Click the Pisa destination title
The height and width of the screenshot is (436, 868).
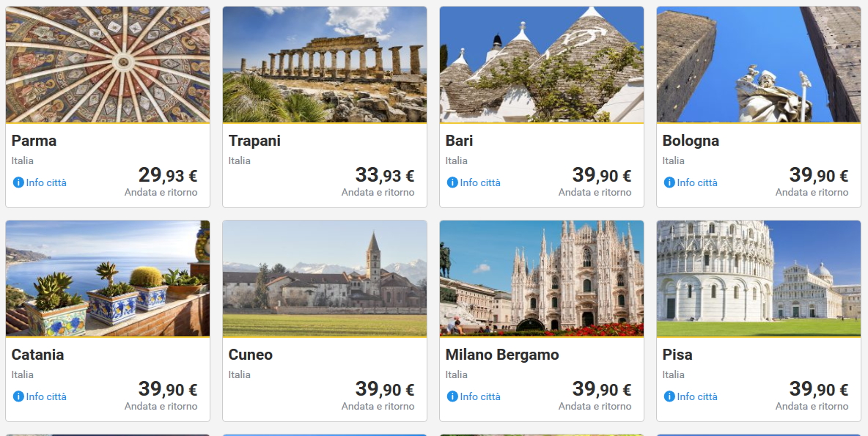click(x=677, y=355)
